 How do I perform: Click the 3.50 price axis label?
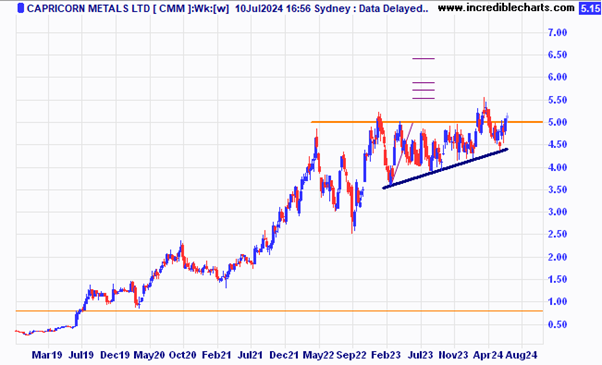(x=557, y=190)
